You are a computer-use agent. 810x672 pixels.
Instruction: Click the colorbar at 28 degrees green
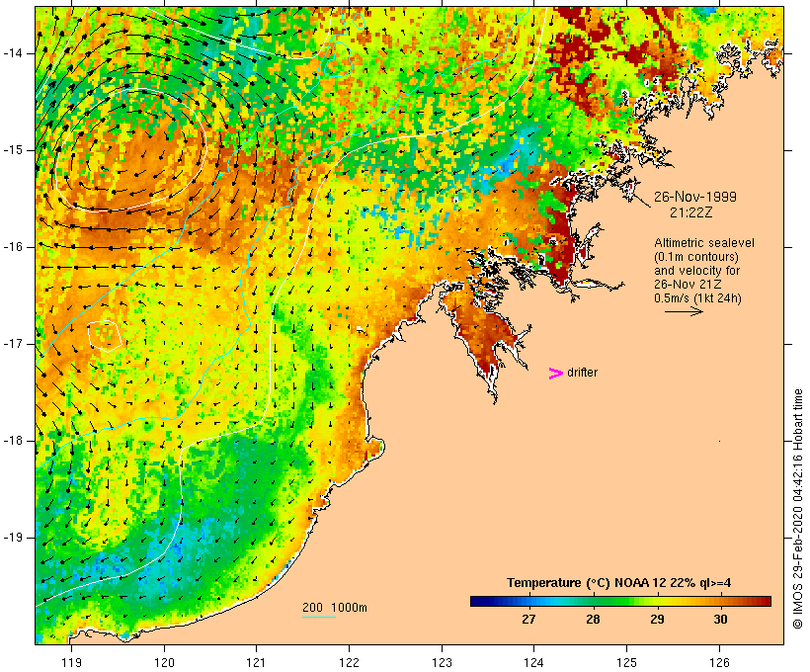click(593, 601)
